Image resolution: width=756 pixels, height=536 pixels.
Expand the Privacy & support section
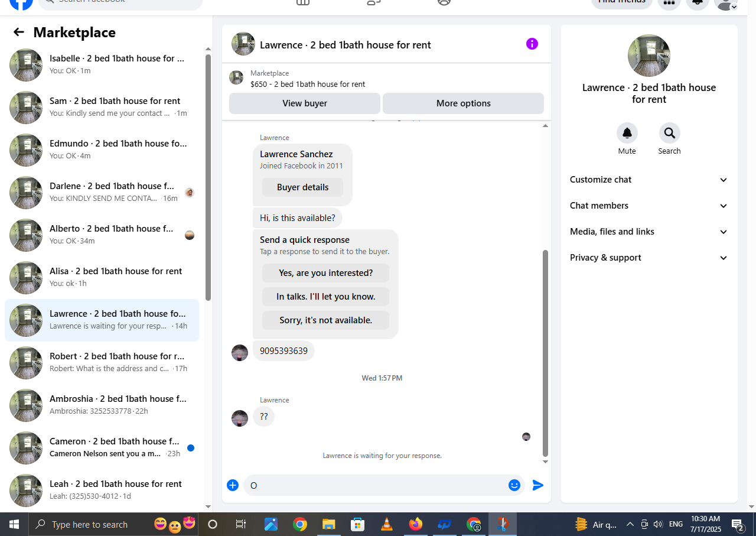click(x=649, y=258)
